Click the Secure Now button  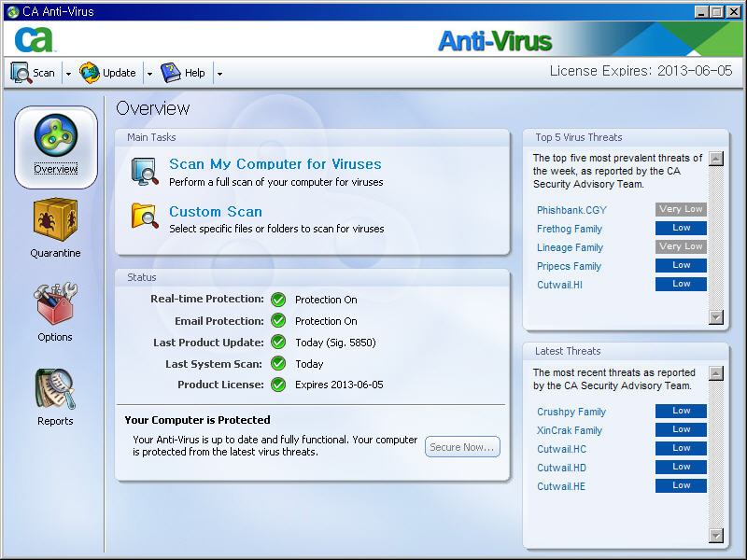click(x=462, y=447)
